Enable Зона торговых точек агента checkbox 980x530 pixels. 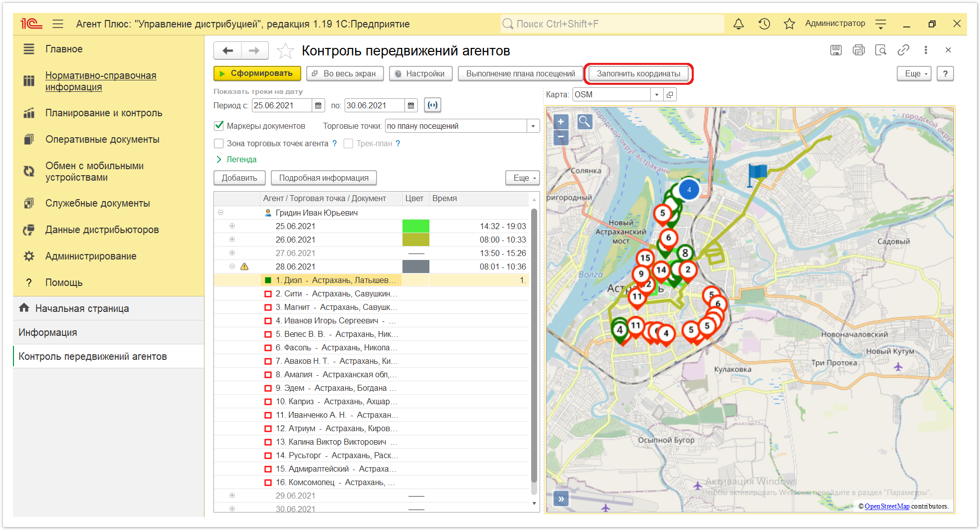[218, 143]
